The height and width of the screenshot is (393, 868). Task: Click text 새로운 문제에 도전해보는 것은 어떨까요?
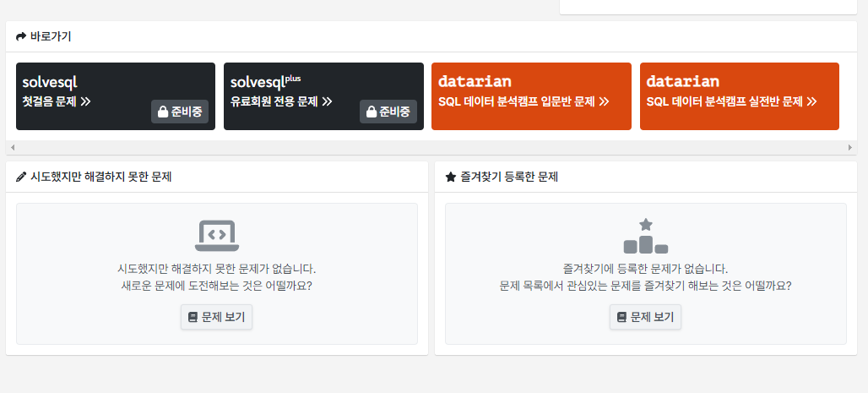(217, 287)
